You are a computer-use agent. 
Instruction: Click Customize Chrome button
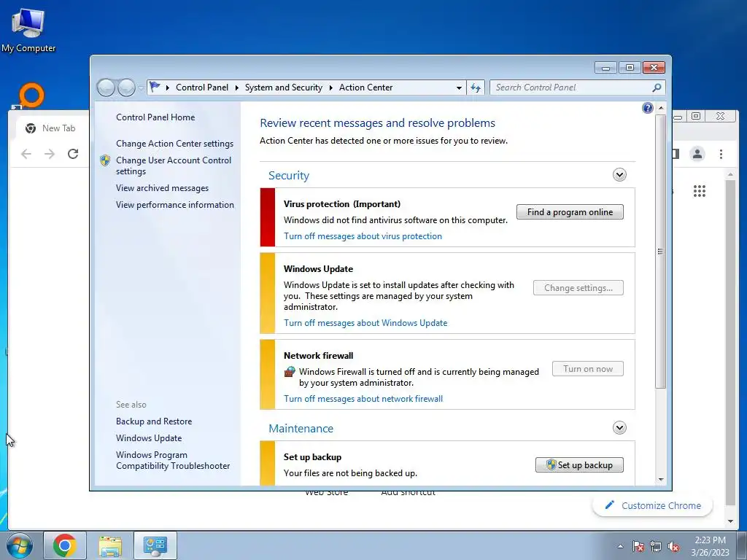tap(653, 506)
